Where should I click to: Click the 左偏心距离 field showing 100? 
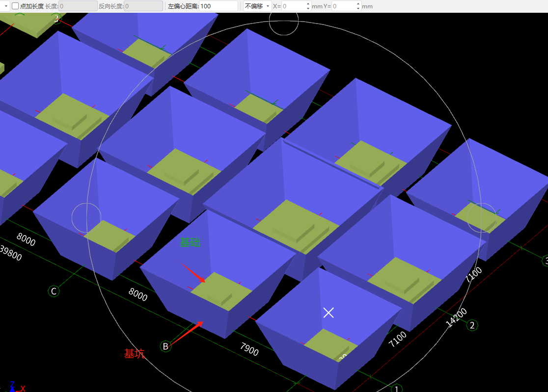(x=219, y=6)
